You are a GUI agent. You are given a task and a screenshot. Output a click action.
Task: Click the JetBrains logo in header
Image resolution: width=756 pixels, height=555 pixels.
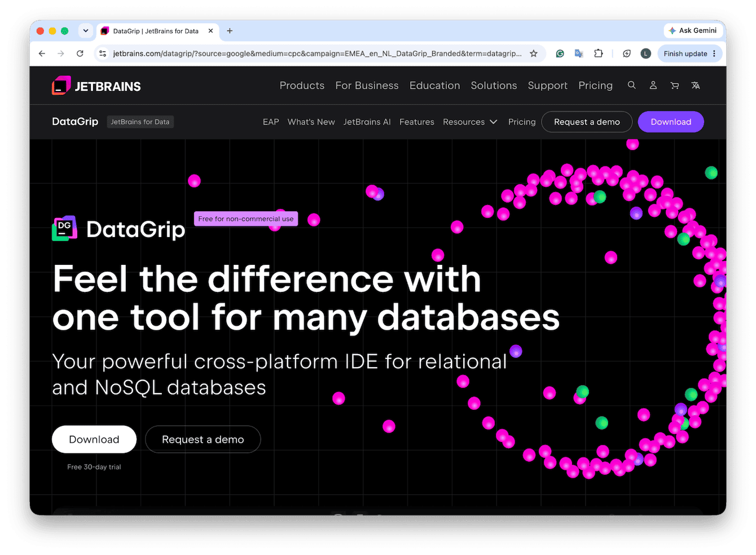point(96,86)
